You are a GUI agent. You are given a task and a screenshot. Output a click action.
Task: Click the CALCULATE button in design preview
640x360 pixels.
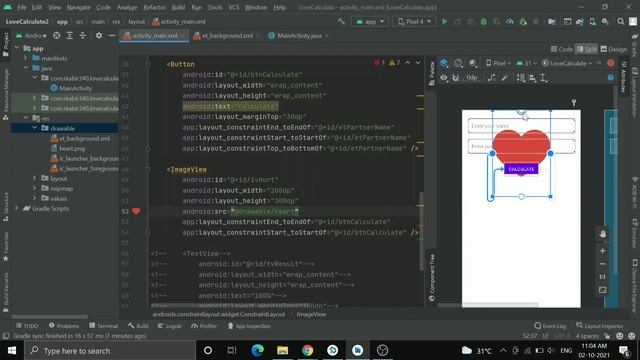coord(521,169)
